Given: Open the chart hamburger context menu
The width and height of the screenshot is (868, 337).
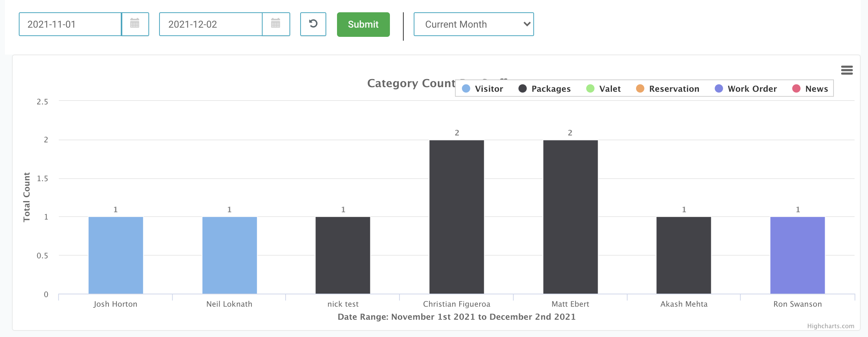Looking at the screenshot, I should click(847, 70).
